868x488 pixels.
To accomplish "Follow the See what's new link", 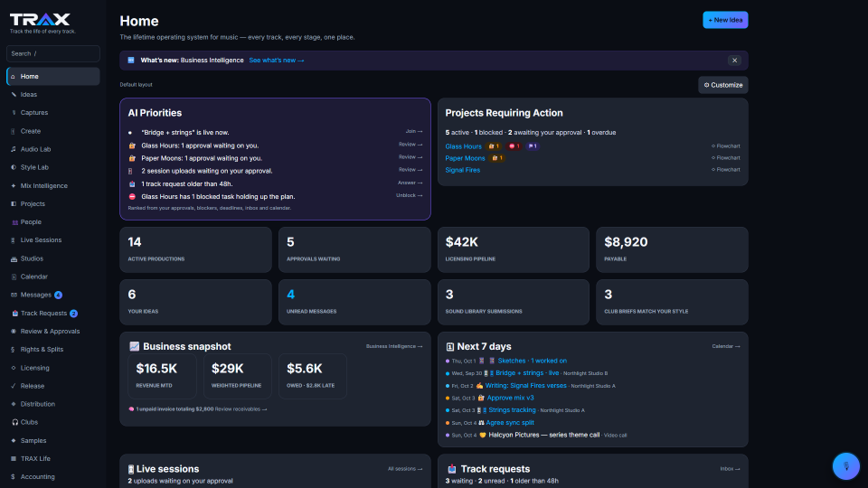I will tap(277, 61).
